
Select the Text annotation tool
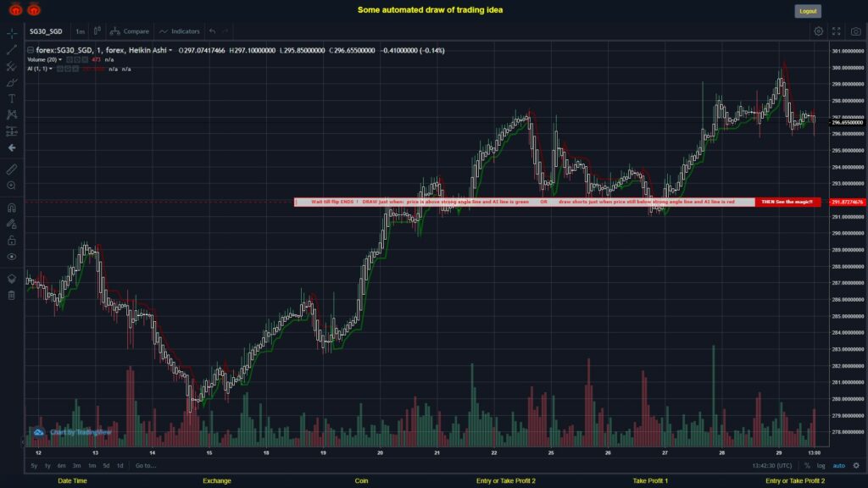pos(12,98)
